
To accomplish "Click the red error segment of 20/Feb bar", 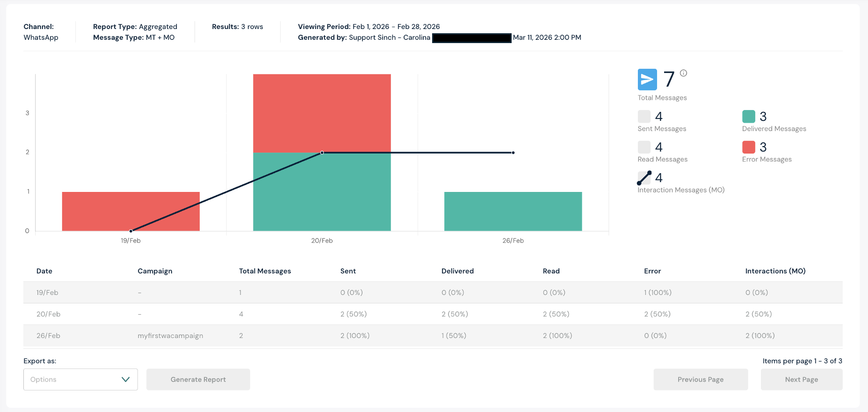I will click(x=322, y=113).
